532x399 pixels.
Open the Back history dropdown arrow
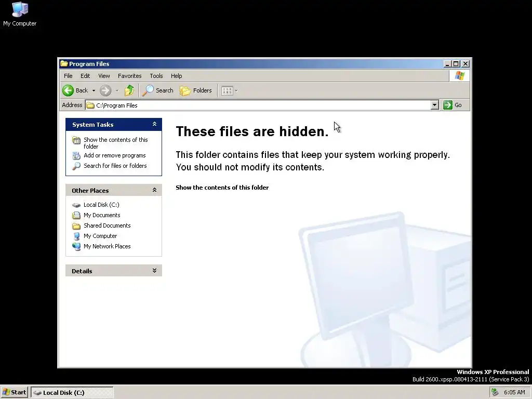point(94,90)
